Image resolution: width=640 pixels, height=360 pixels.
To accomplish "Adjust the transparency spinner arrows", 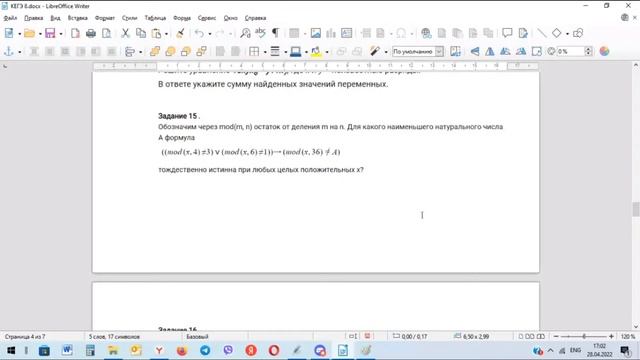I will point(588,51).
